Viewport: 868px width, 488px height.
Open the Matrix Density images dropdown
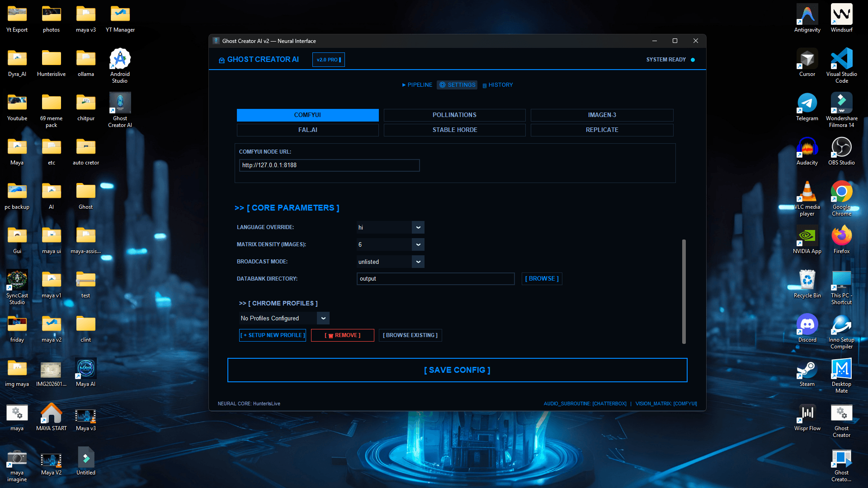pos(418,245)
